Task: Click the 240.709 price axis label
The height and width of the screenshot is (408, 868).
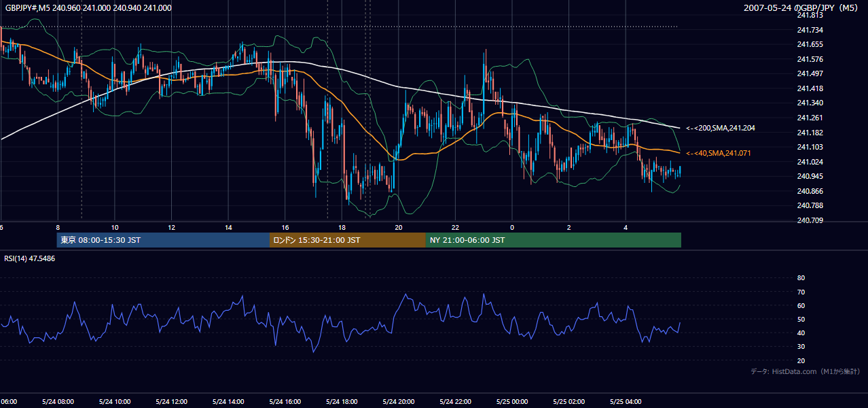Action: (810, 220)
